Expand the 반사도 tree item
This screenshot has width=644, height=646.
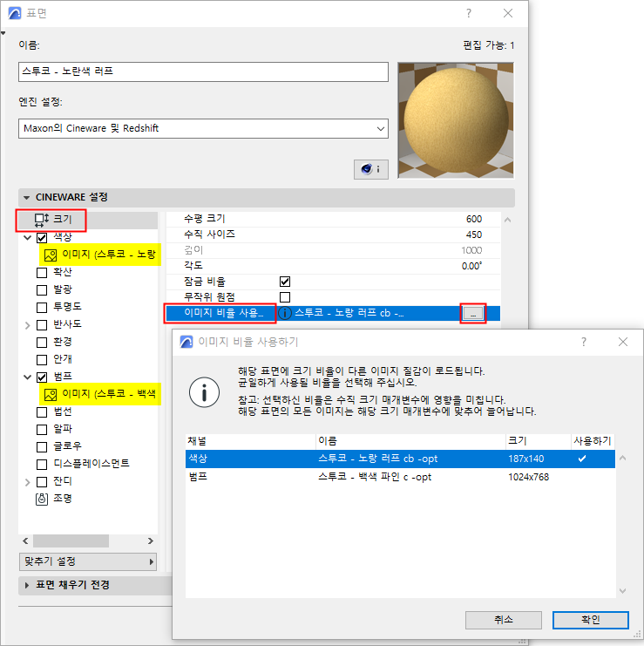pyautogui.click(x=28, y=325)
